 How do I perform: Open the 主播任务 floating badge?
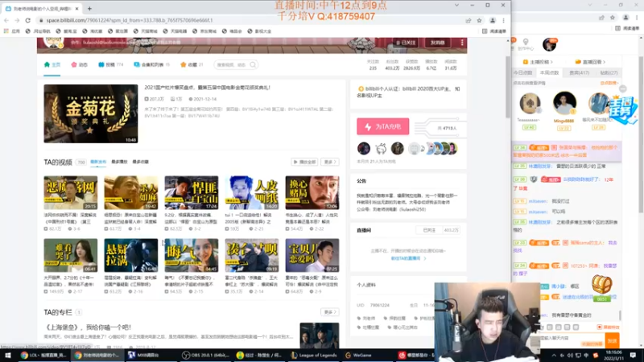tap(624, 109)
